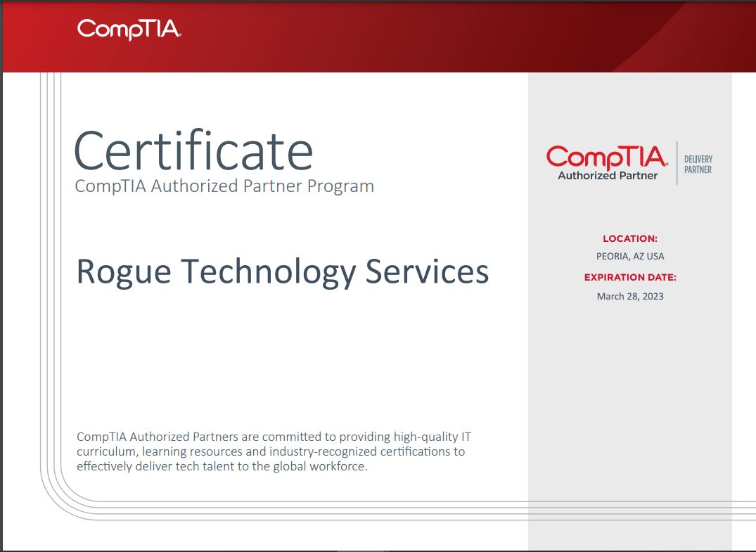Select the LOCATION: label
This screenshot has height=552, width=756.
[631, 238]
